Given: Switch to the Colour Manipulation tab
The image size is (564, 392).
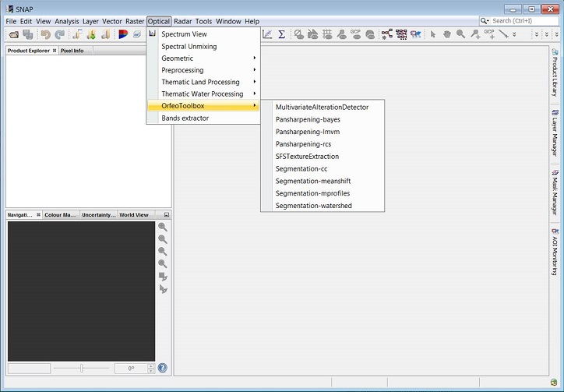Looking at the screenshot, I should 60,214.
